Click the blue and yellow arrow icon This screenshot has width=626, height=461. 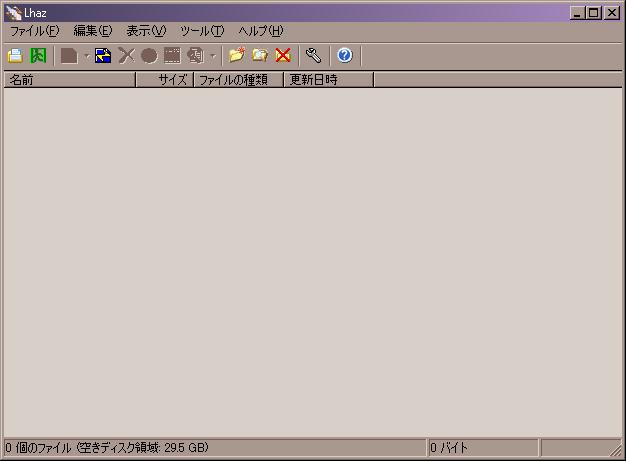click(103, 55)
